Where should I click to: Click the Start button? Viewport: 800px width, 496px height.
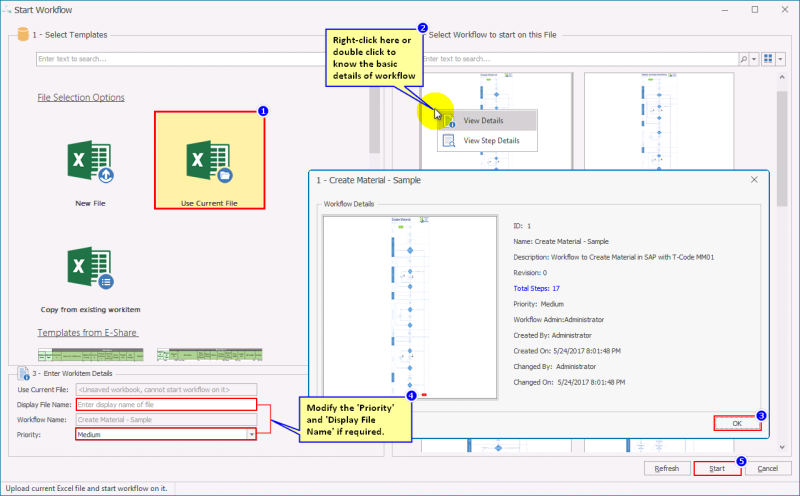717,468
